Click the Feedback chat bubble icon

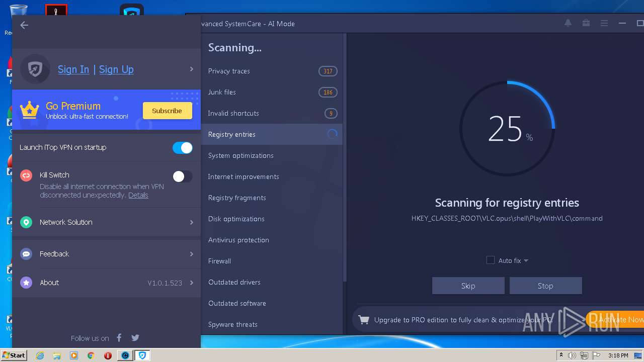(x=26, y=254)
